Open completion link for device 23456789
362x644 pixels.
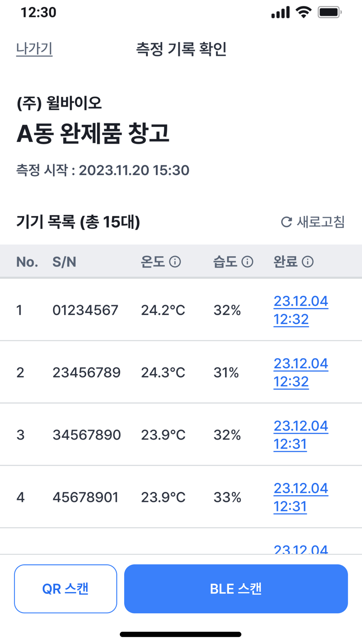click(x=300, y=372)
